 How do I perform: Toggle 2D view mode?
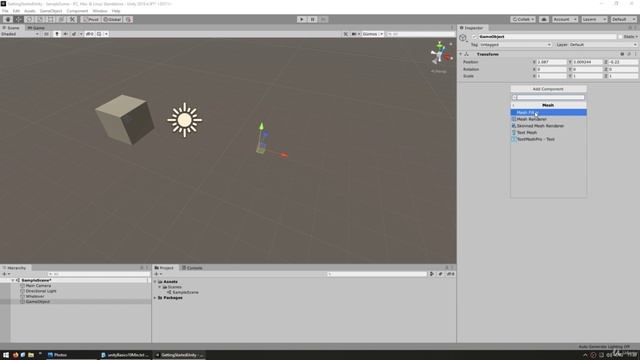coord(46,34)
